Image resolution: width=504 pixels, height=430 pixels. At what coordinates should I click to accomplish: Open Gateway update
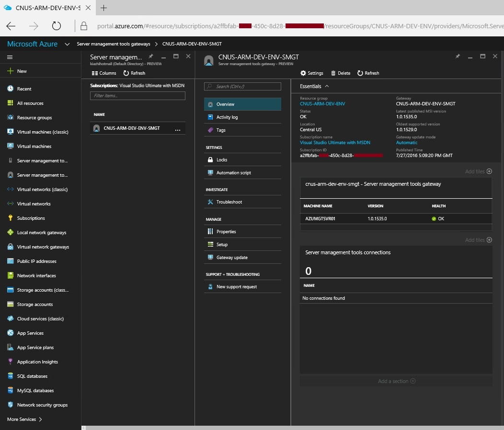(243, 257)
